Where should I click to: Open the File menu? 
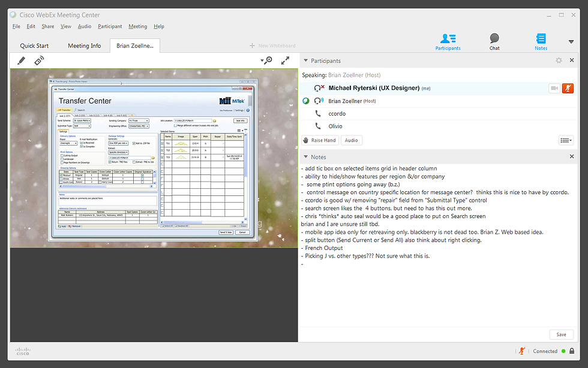click(17, 26)
